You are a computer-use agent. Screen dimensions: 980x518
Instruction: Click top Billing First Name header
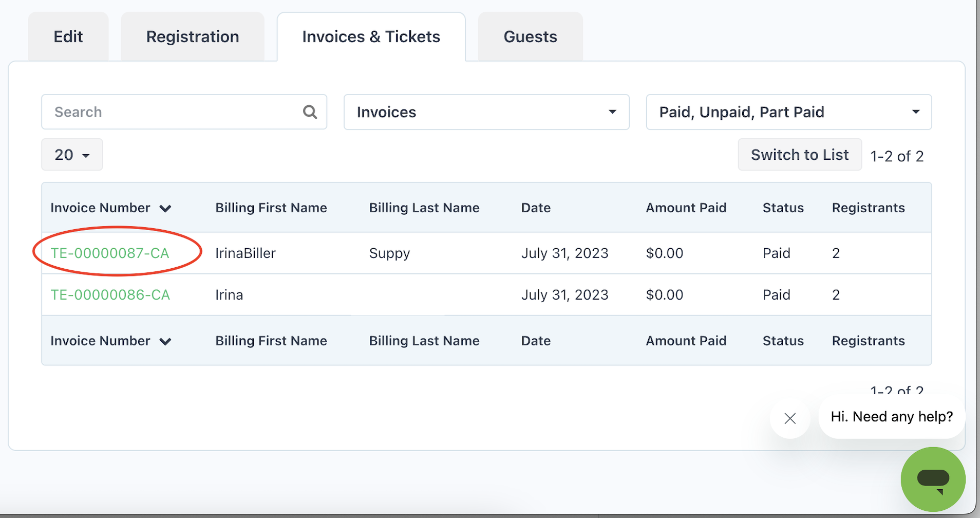[x=271, y=208]
